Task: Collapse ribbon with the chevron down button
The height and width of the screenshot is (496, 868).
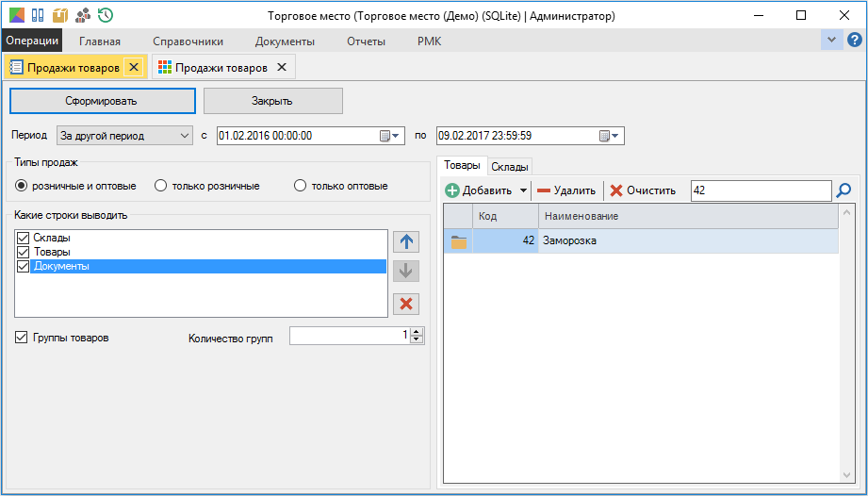Action: [x=831, y=40]
